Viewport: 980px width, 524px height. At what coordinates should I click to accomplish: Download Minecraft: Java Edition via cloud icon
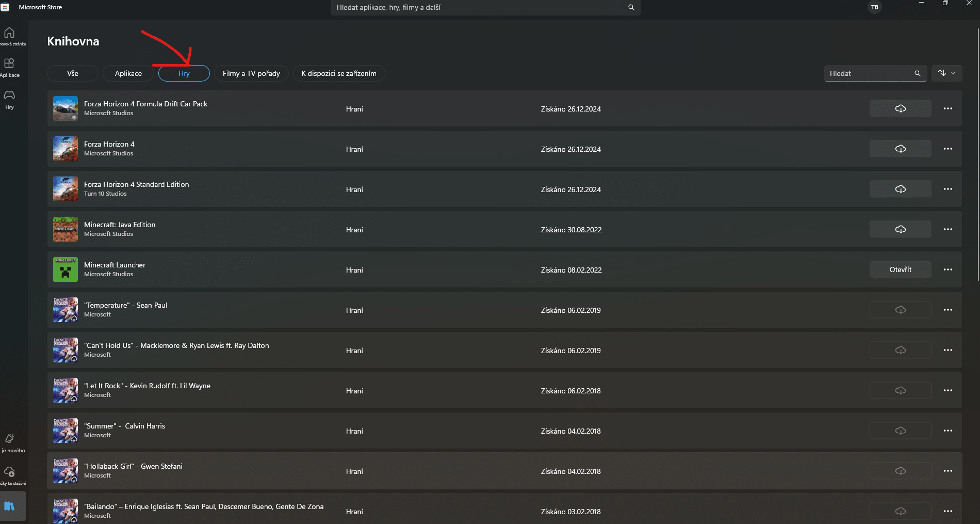(900, 229)
